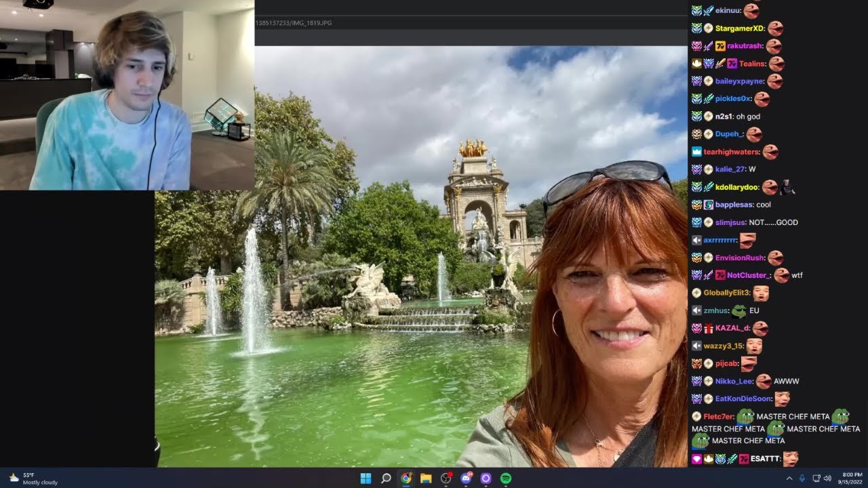Click username axrrrrrrrr in chat
This screenshot has width=868, height=488.
tap(719, 240)
